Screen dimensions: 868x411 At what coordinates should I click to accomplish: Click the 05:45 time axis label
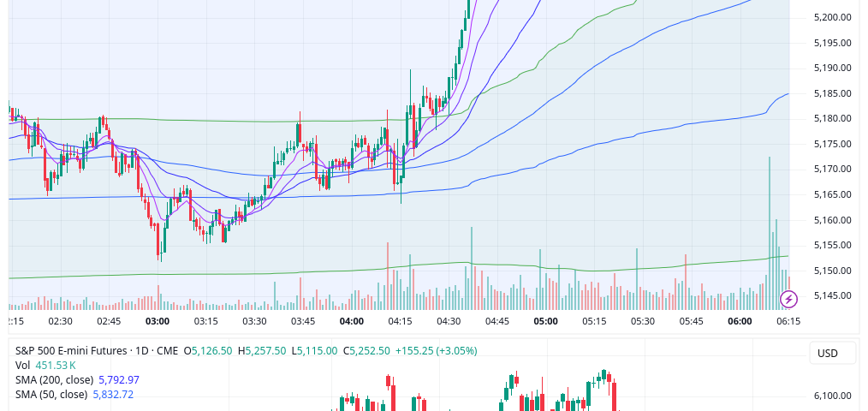(x=691, y=321)
